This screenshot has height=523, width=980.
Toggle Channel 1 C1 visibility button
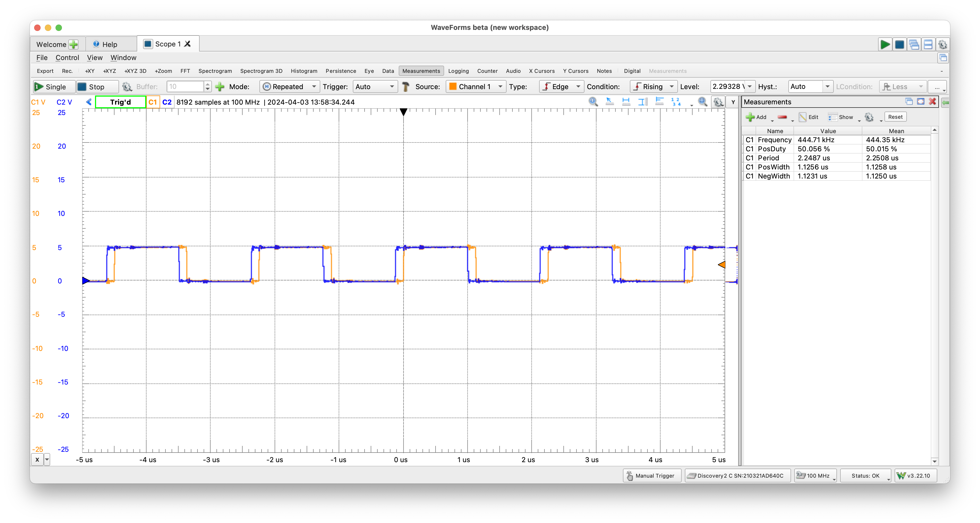153,102
